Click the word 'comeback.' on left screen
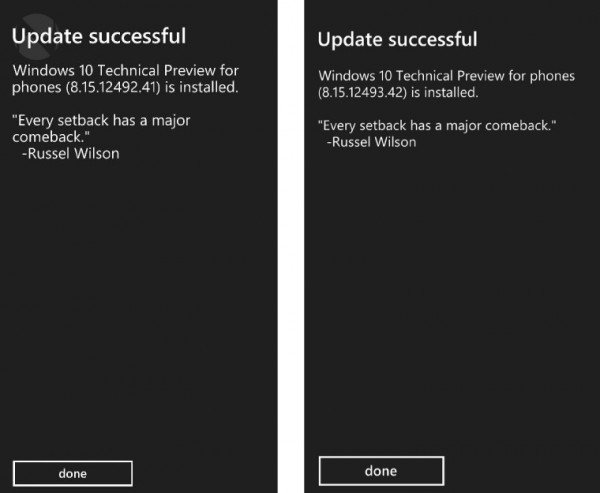Image resolution: width=600 pixels, height=493 pixels. [46, 137]
